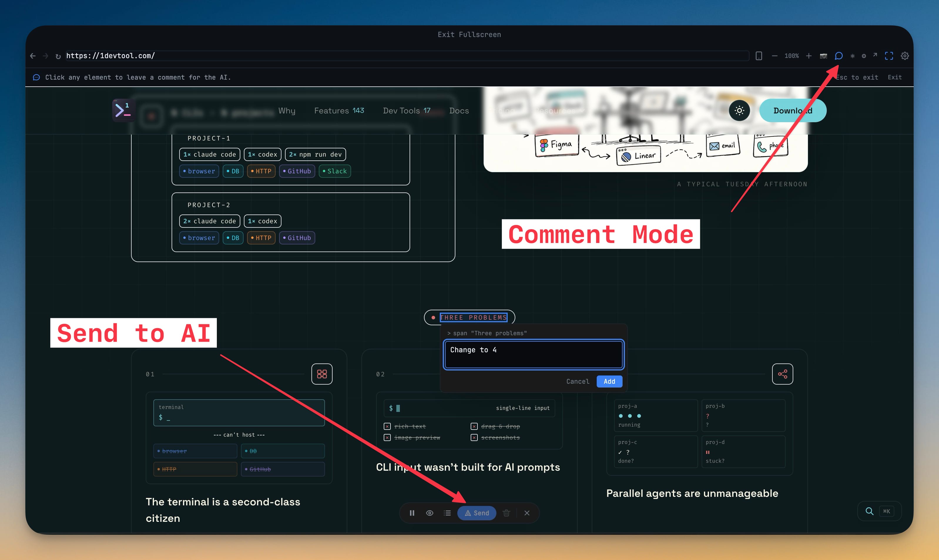Click the Exit button in the comment bar

pos(894,77)
